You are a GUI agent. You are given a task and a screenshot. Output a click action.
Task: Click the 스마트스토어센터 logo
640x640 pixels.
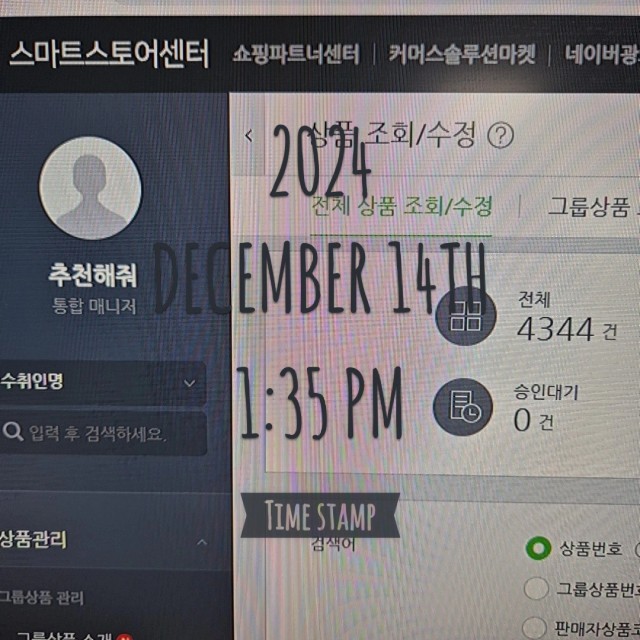[109, 53]
